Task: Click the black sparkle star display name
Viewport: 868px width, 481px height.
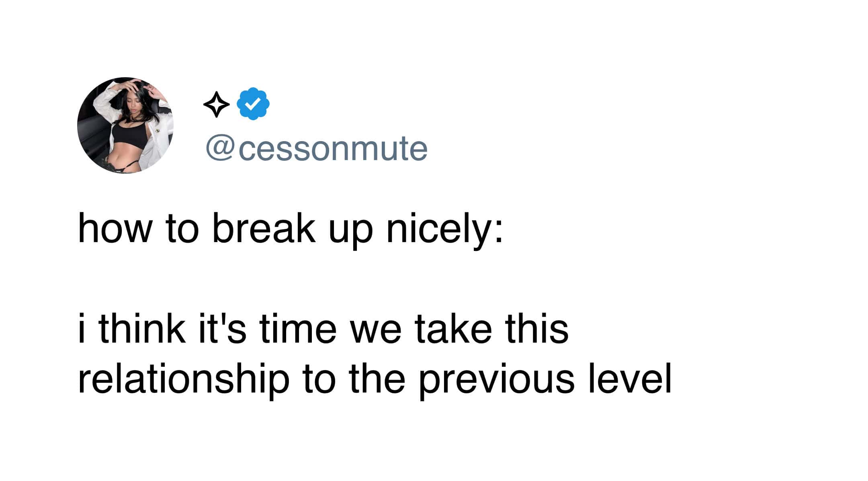Action: [x=216, y=105]
